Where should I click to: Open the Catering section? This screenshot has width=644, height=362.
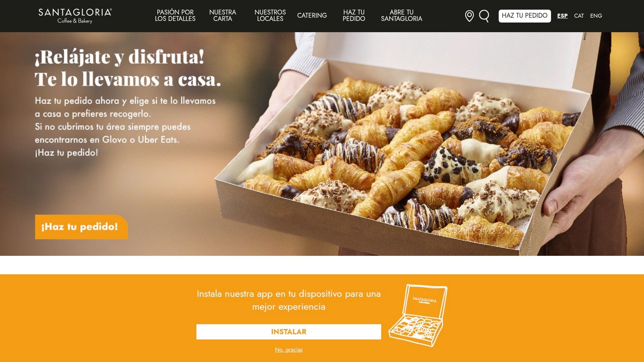312,16
